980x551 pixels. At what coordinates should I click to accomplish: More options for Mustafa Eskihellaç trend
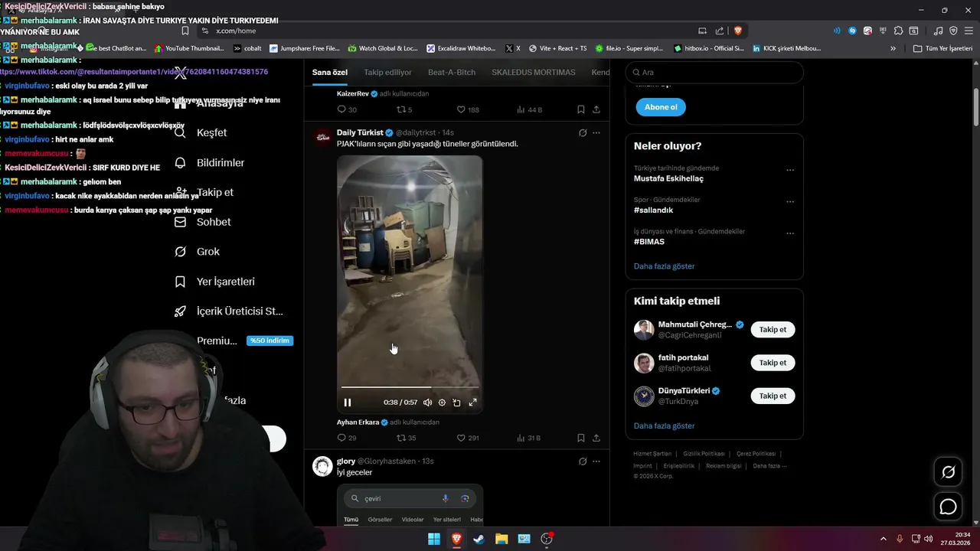coord(790,170)
